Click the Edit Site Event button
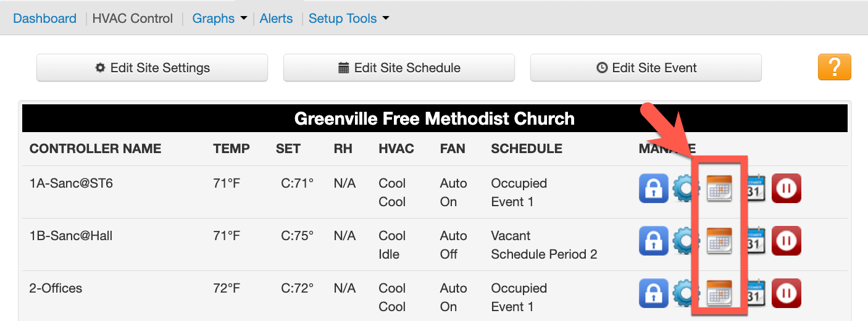The height and width of the screenshot is (321, 868). pos(646,68)
